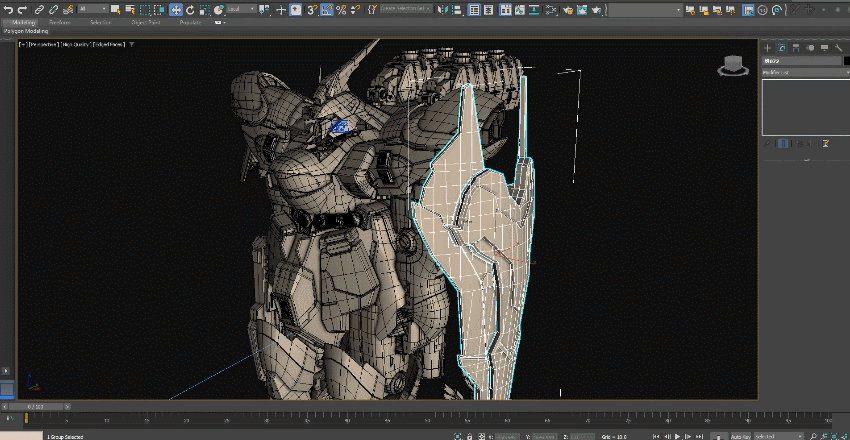Click the Undo arrow icon

[8, 9]
